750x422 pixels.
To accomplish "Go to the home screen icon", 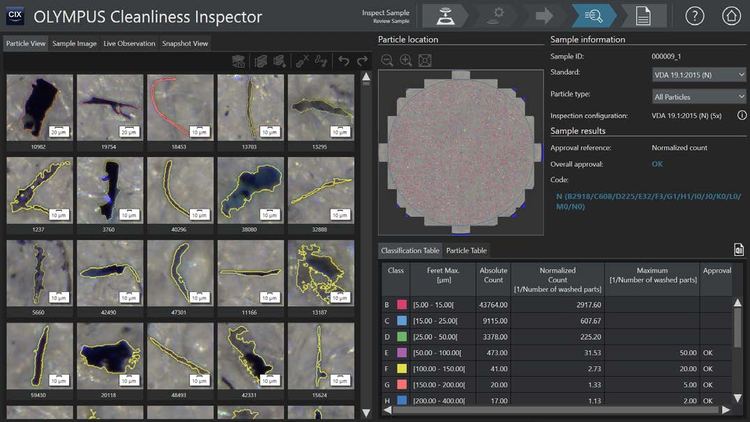I will point(729,16).
